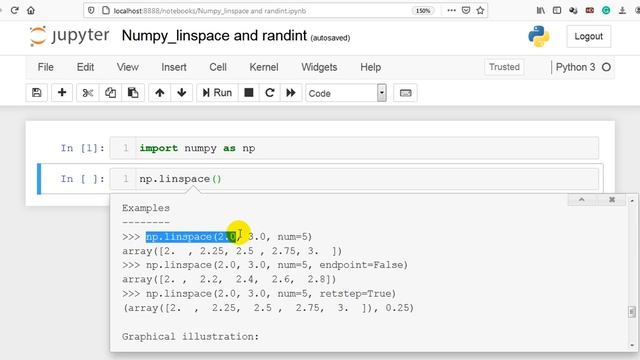Screen dimensions: 640x360
Task: Click the autosaved status text
Action: coord(330,38)
